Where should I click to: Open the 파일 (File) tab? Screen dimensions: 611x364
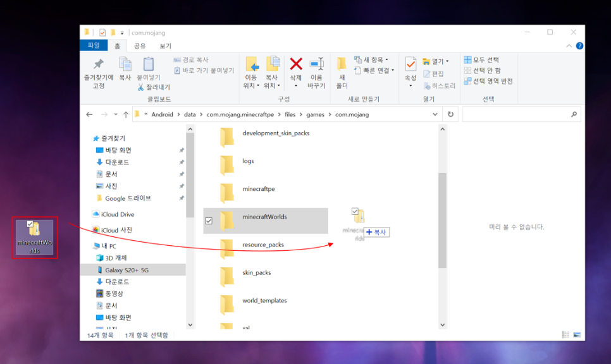coord(94,45)
